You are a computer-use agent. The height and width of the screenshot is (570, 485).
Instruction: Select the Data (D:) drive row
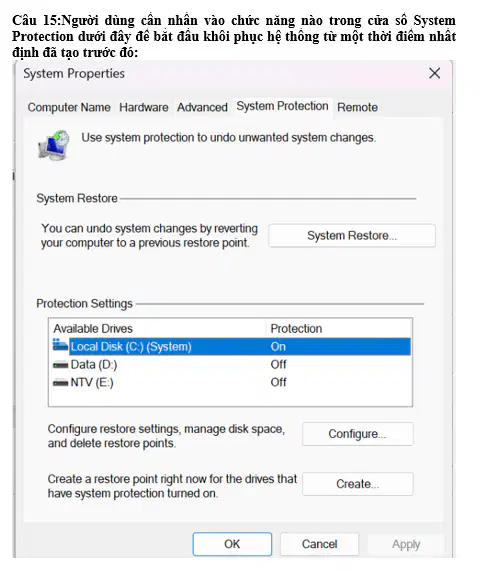coord(231,364)
